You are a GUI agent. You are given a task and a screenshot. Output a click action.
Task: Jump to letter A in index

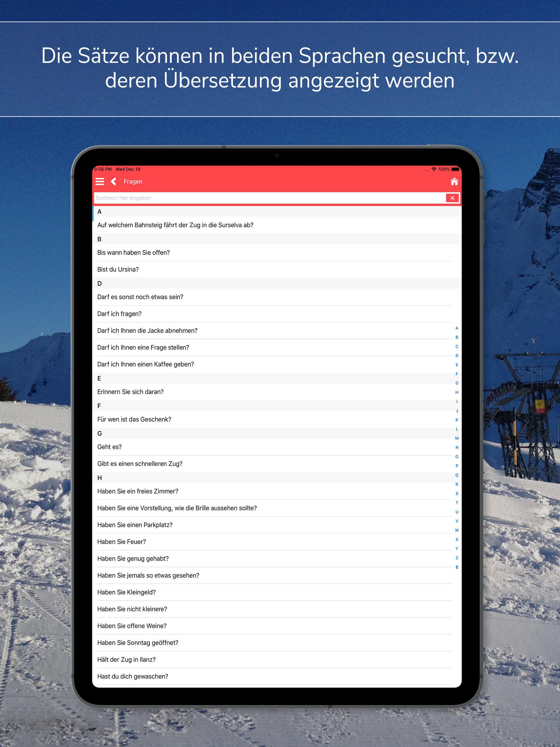point(457,328)
